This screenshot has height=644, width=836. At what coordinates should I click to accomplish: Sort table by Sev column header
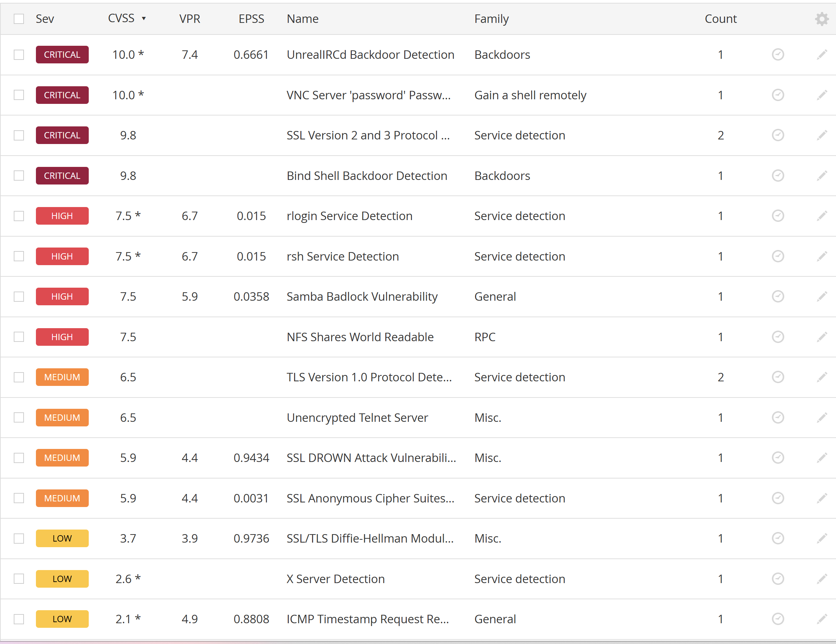coord(45,19)
